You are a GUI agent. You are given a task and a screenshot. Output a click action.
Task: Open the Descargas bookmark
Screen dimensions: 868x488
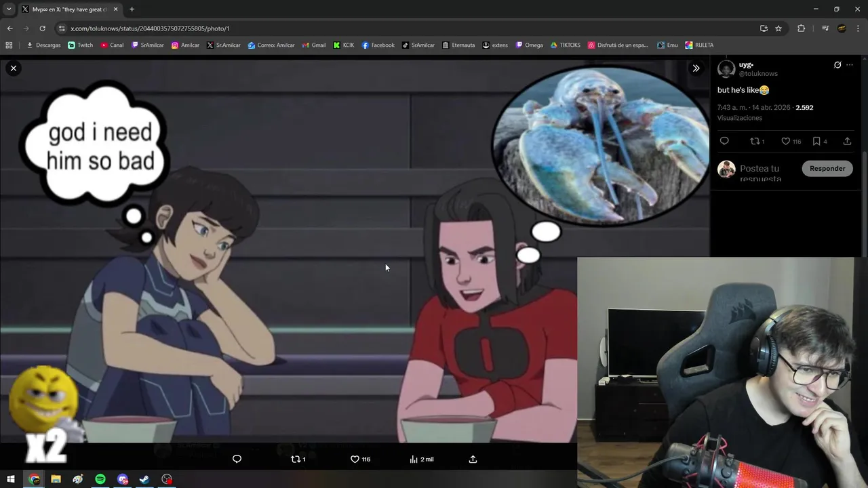click(x=43, y=45)
